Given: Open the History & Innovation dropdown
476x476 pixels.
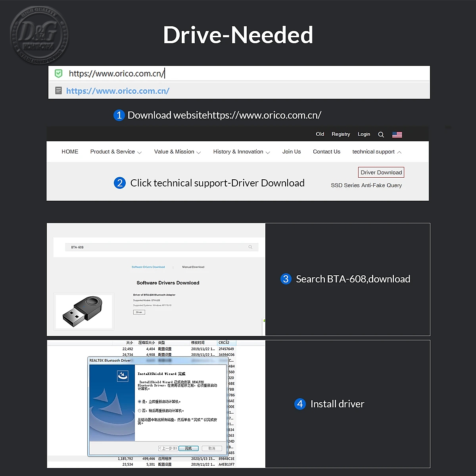Looking at the screenshot, I should point(241,152).
